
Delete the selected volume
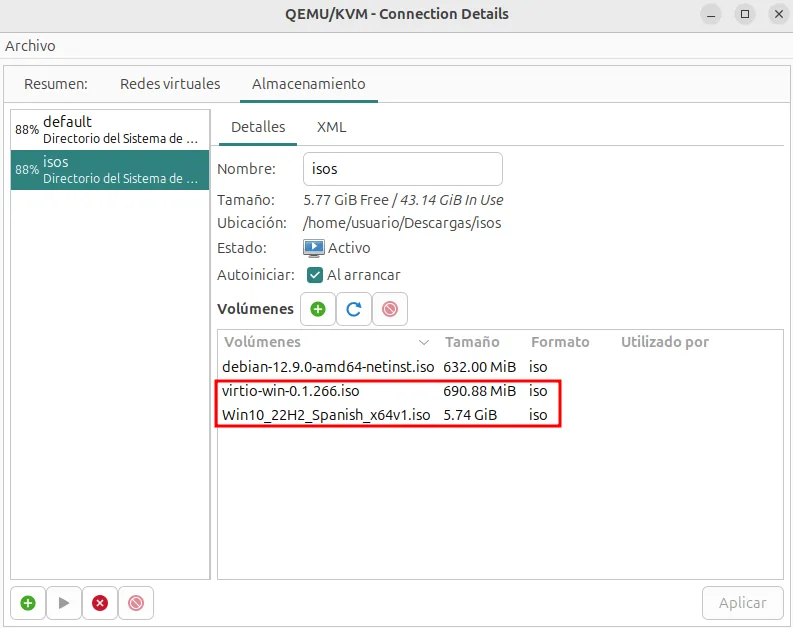389,309
